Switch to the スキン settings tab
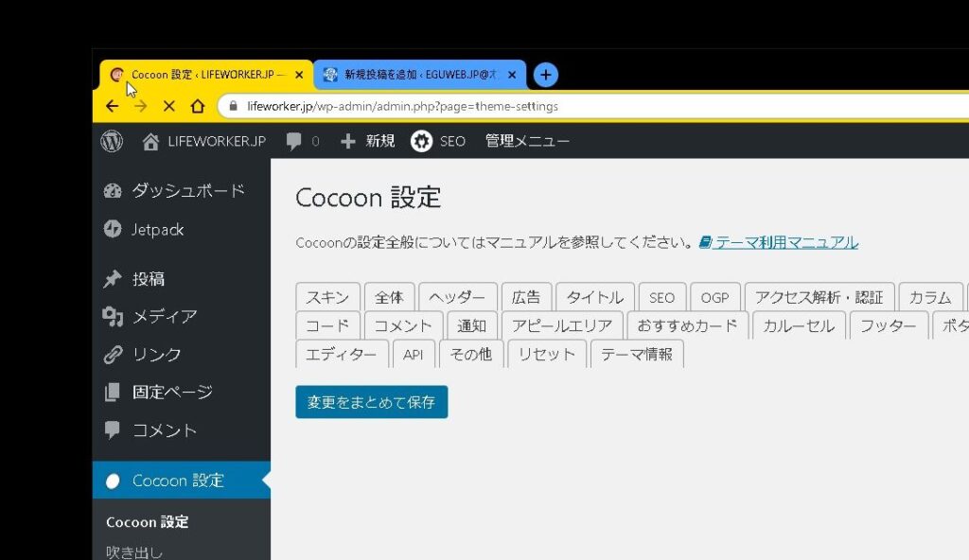 [x=327, y=297]
